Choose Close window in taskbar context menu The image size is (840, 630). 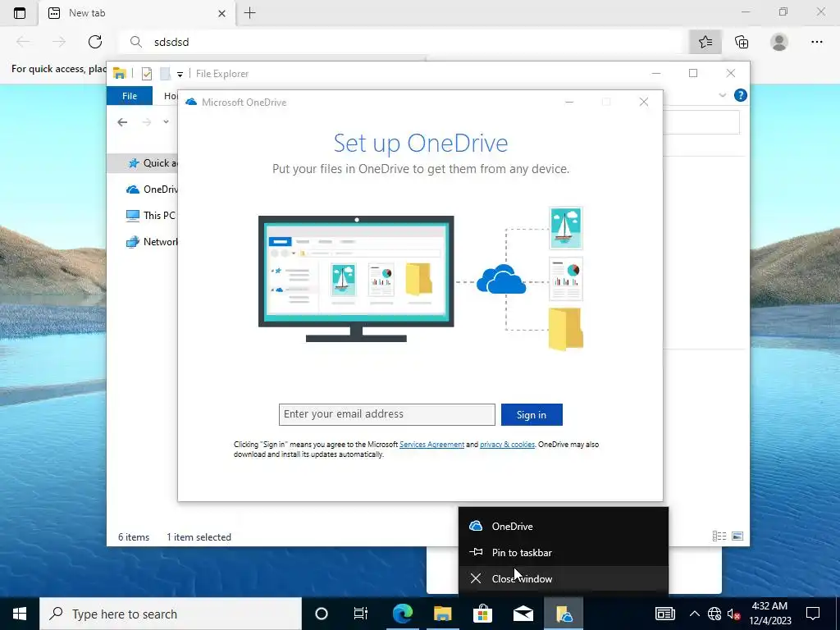pos(564,578)
